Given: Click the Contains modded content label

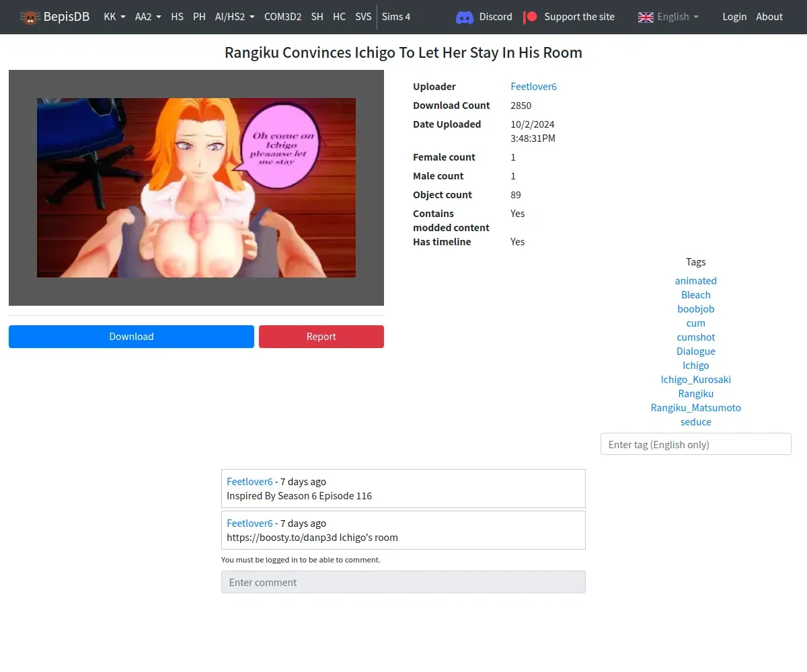Looking at the screenshot, I should [x=451, y=220].
